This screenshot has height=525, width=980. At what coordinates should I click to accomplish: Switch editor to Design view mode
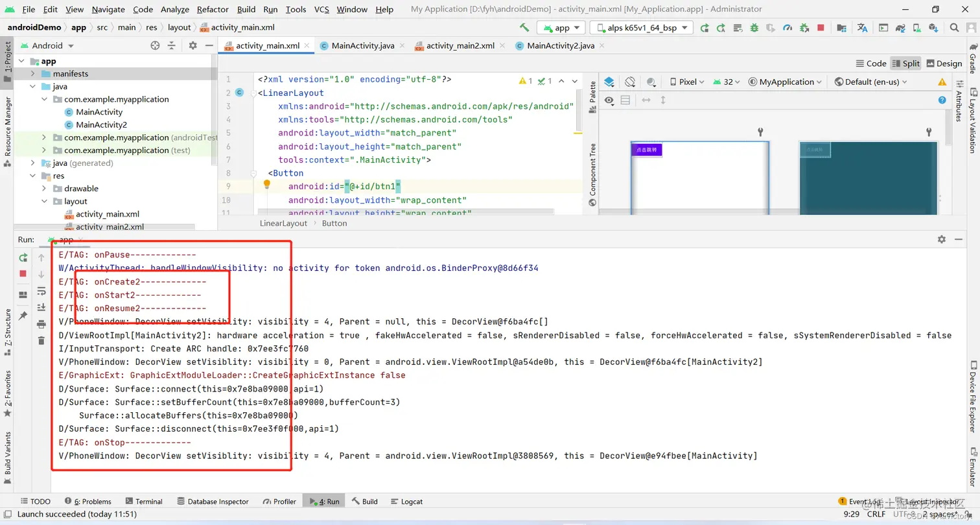pos(944,63)
